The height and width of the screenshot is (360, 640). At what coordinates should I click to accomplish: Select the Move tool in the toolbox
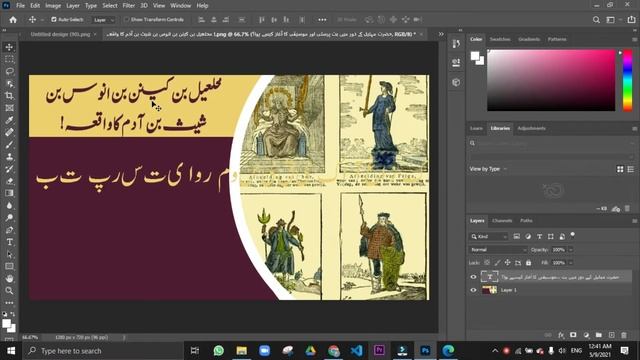[9, 47]
